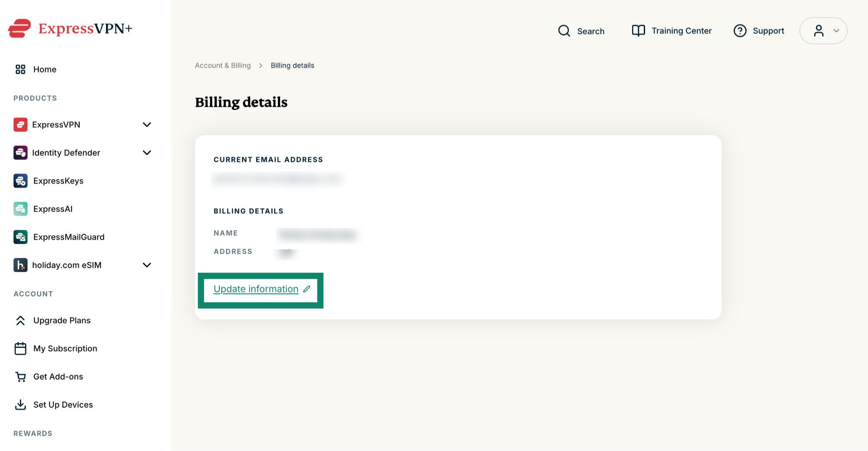This screenshot has height=451, width=868.
Task: Open the user account dropdown menu
Action: (823, 31)
